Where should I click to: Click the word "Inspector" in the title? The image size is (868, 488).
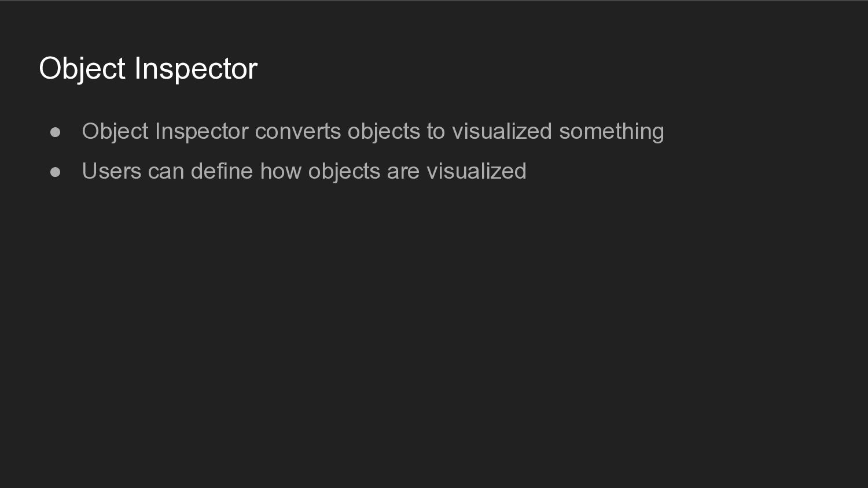click(196, 69)
